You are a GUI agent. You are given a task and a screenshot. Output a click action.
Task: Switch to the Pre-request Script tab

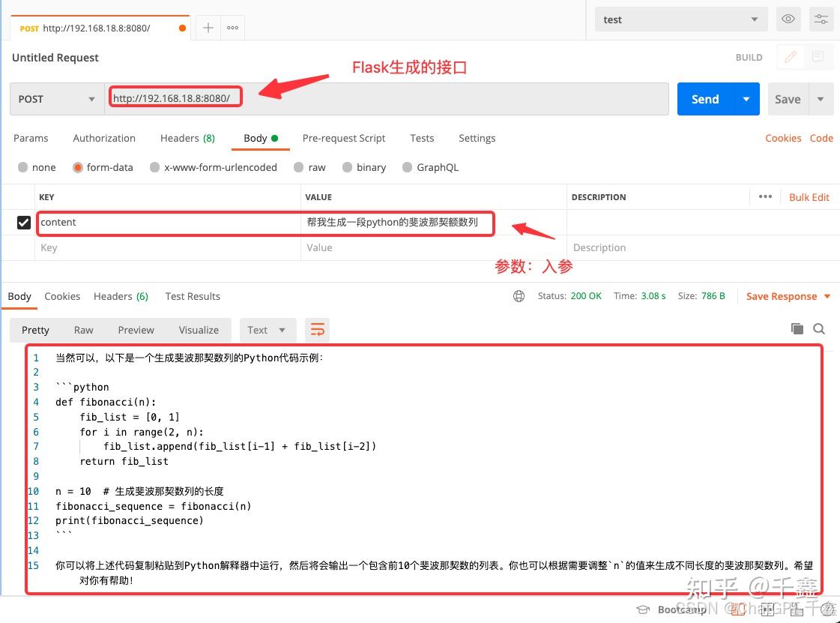click(x=344, y=138)
